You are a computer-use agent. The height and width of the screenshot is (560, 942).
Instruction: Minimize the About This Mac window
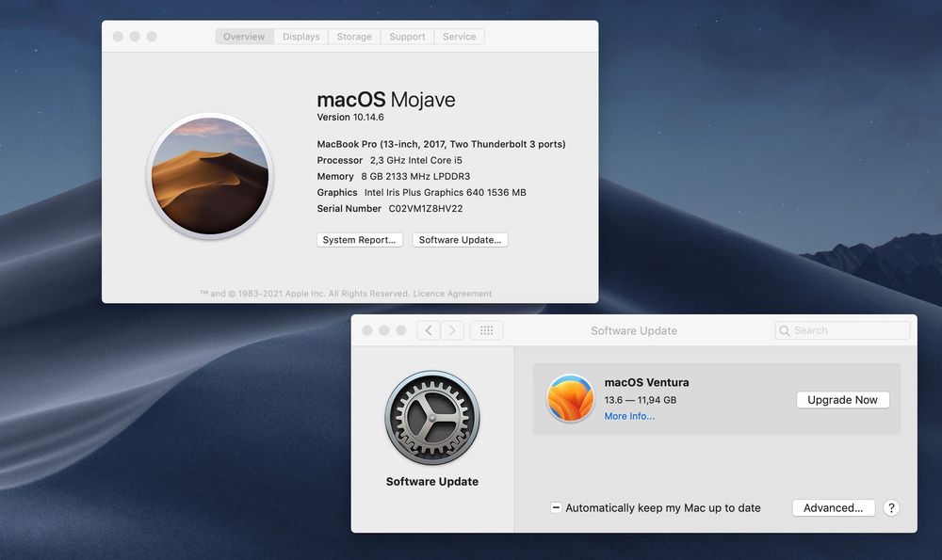point(135,37)
